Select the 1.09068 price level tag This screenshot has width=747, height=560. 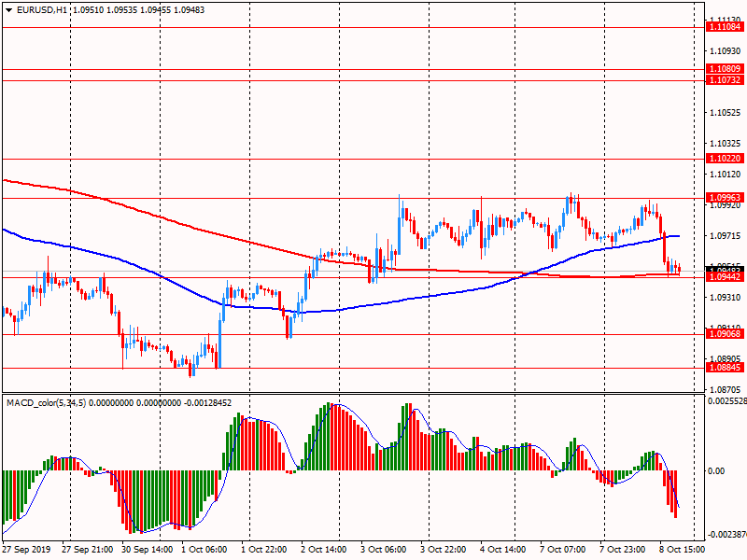coord(726,334)
